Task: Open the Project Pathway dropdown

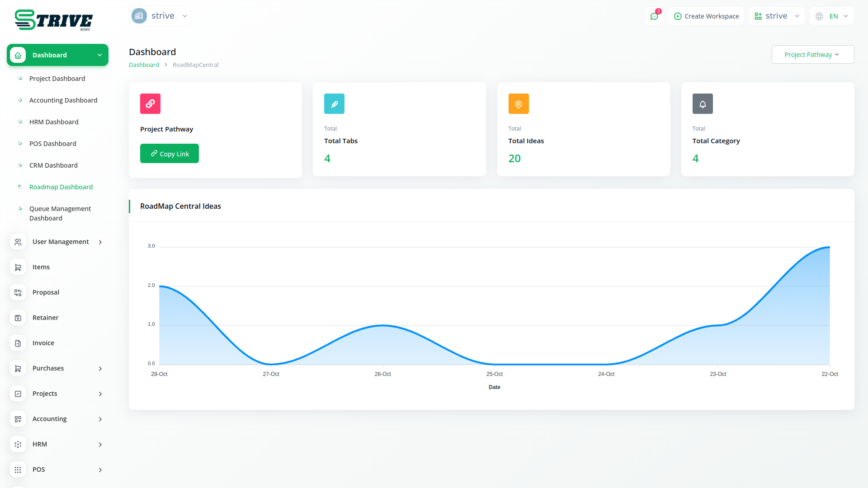Action: pos(812,55)
